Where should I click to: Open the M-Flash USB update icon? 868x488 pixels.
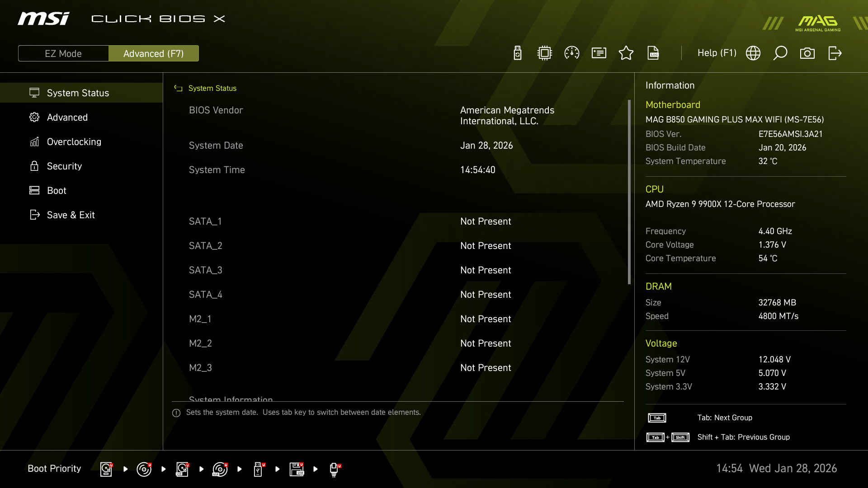(518, 53)
